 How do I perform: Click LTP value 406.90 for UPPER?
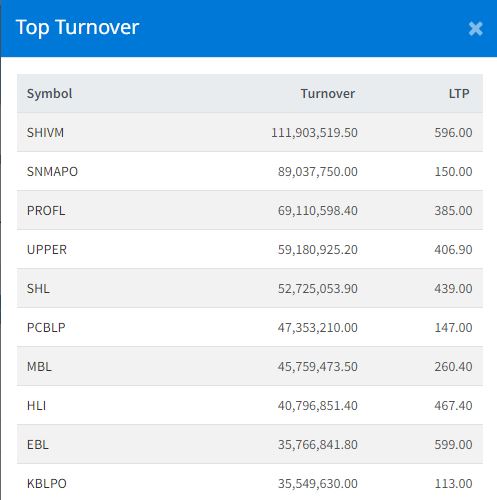(x=453, y=250)
